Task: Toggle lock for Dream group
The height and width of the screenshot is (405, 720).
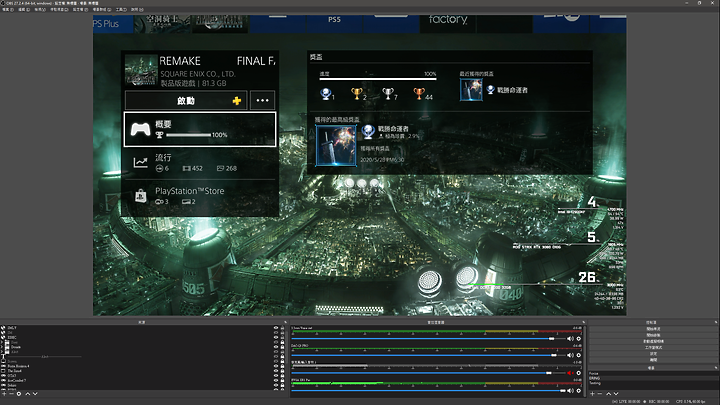Action: click(282, 347)
